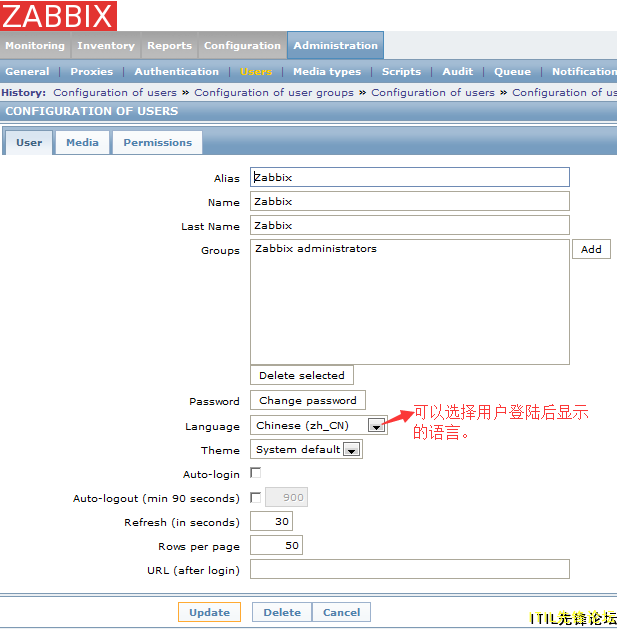Screen dimensions: 617x629
Task: Focus the URL after login field
Action: pyautogui.click(x=410, y=569)
